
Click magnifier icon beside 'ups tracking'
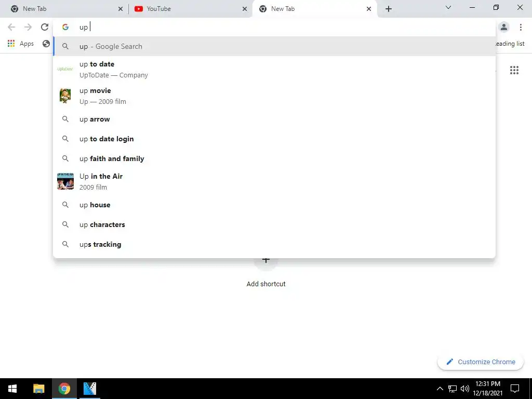pos(65,244)
